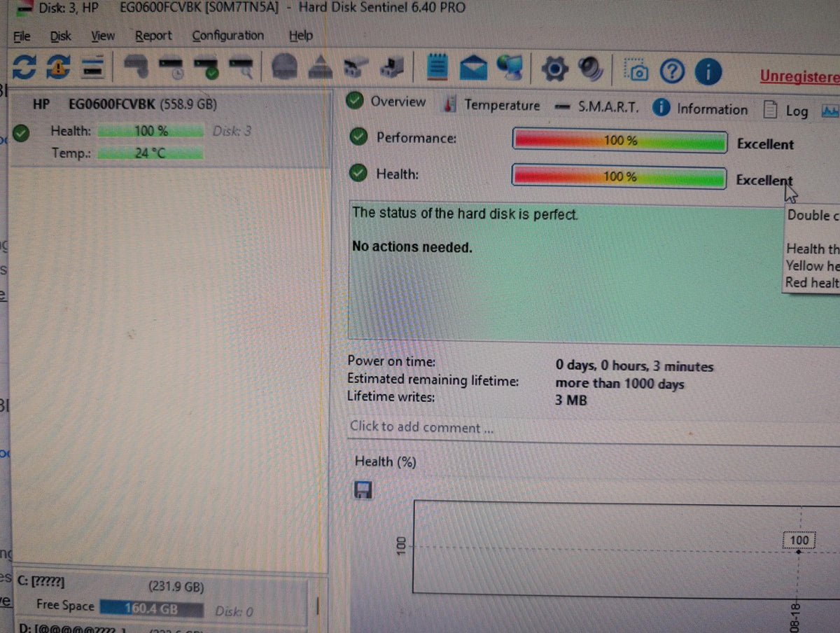The width and height of the screenshot is (840, 633).
Task: Switch to the Log tab
Action: coord(786,111)
